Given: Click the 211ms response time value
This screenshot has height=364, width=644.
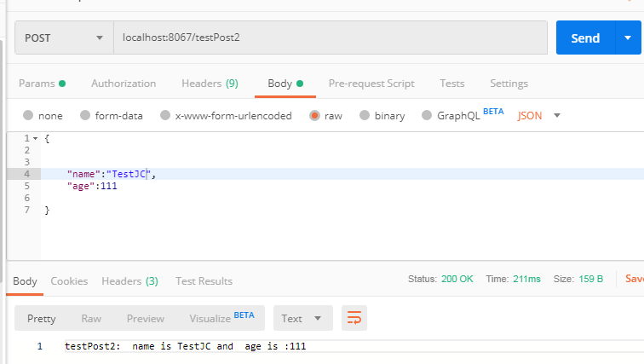Looking at the screenshot, I should [526, 279].
